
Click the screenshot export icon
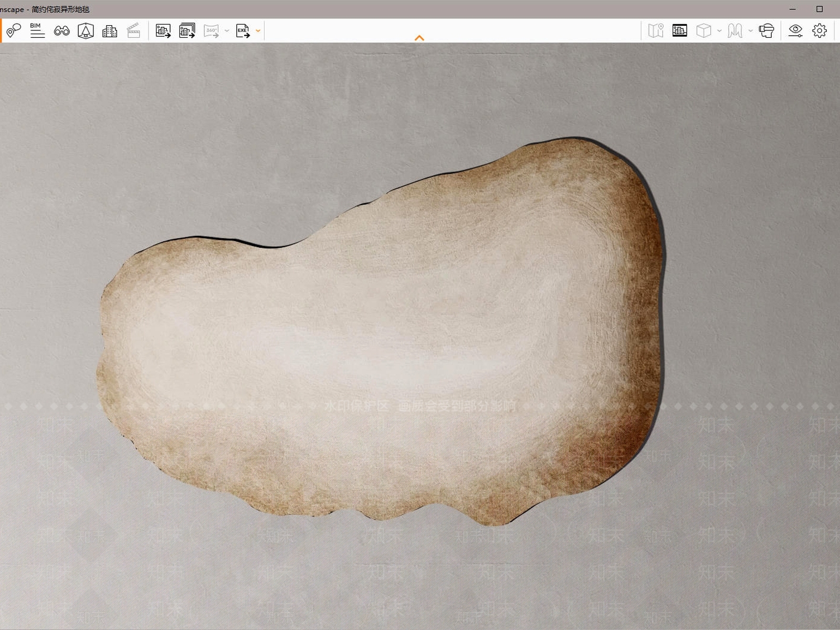point(163,31)
